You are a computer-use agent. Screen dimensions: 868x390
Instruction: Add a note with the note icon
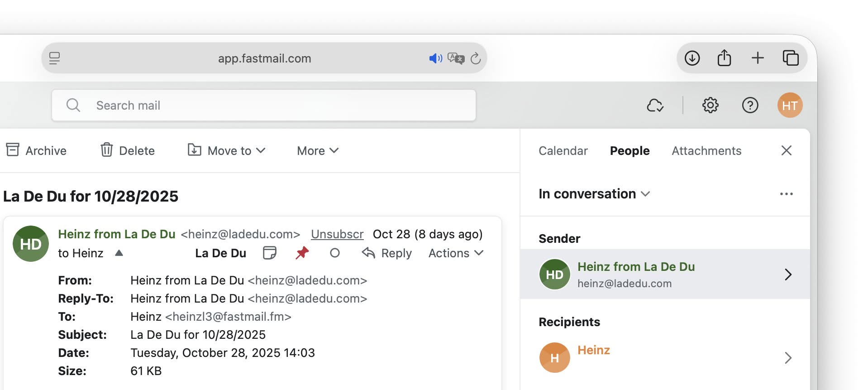click(x=270, y=253)
